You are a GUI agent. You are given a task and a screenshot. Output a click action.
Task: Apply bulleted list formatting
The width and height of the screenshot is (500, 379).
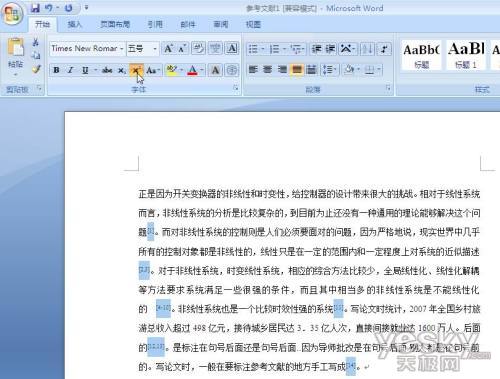[253, 49]
